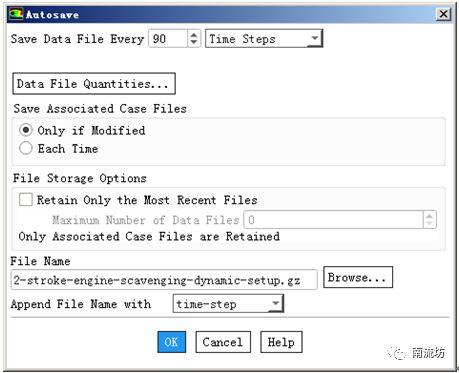This screenshot has height=373, width=459.
Task: Click the Fluent icon in Autosave title bar
Action: click(16, 14)
